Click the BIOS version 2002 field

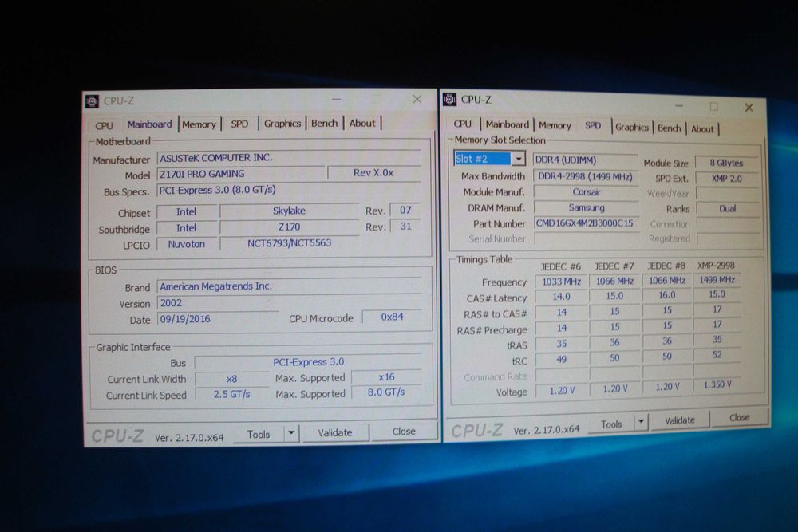[x=289, y=303]
